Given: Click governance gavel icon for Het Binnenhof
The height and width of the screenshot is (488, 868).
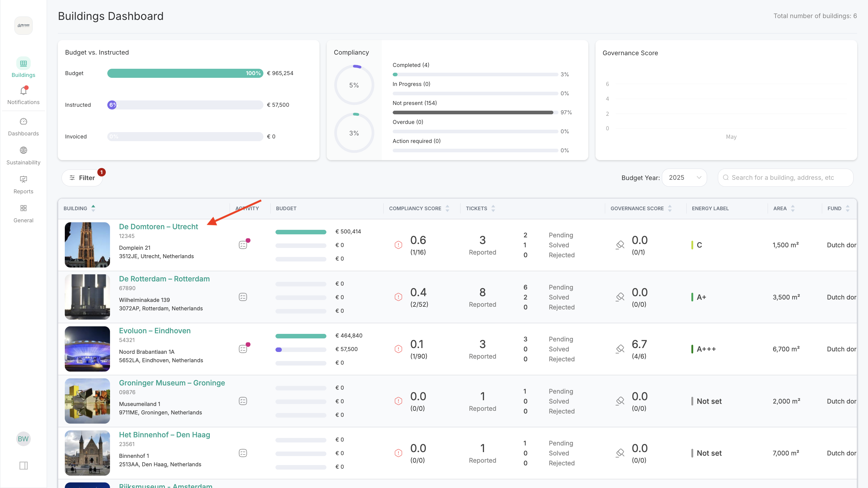Looking at the screenshot, I should [x=620, y=453].
